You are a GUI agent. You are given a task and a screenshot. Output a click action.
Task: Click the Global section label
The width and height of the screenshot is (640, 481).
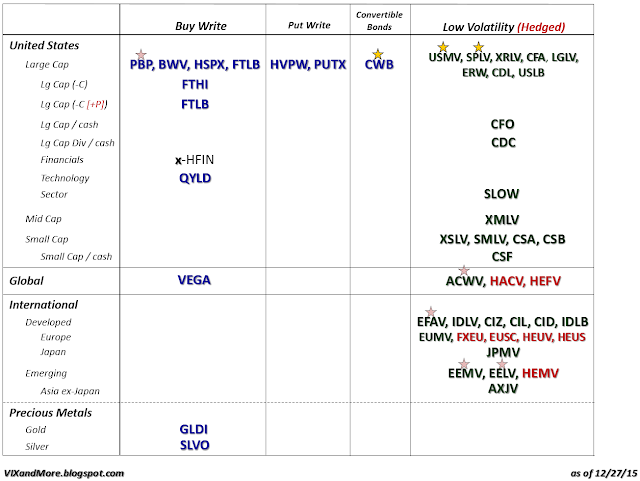click(27, 281)
